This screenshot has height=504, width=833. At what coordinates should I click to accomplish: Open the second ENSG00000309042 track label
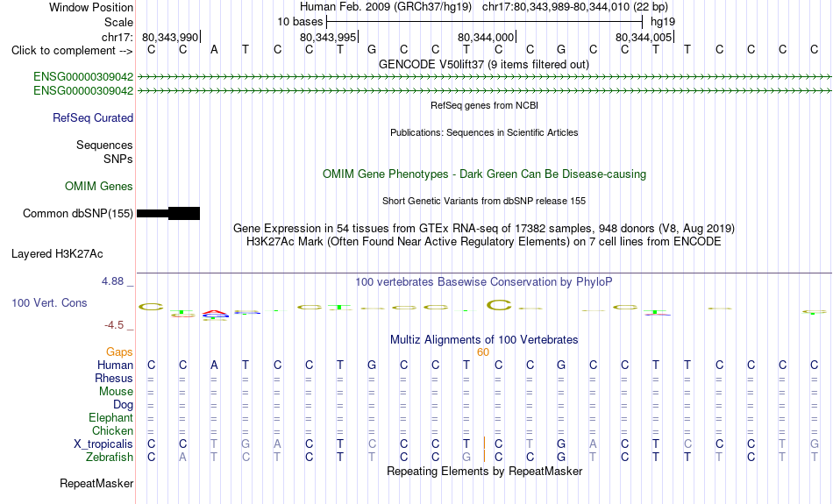pyautogui.click(x=83, y=91)
